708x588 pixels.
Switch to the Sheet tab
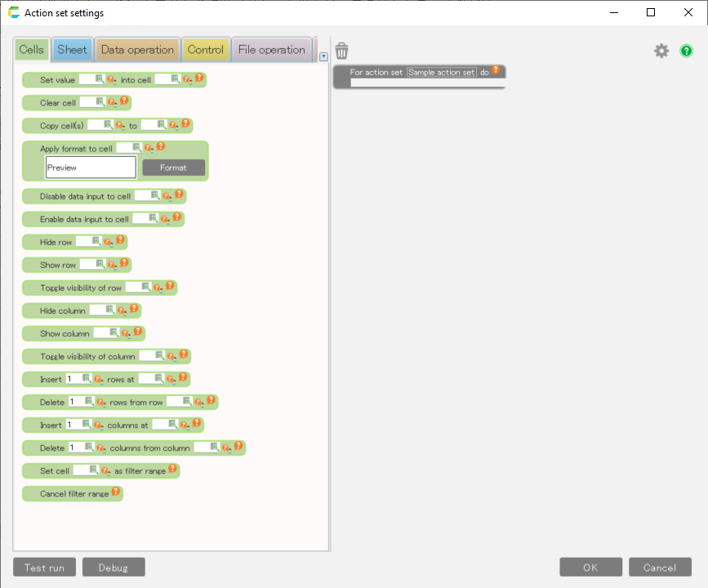(72, 50)
